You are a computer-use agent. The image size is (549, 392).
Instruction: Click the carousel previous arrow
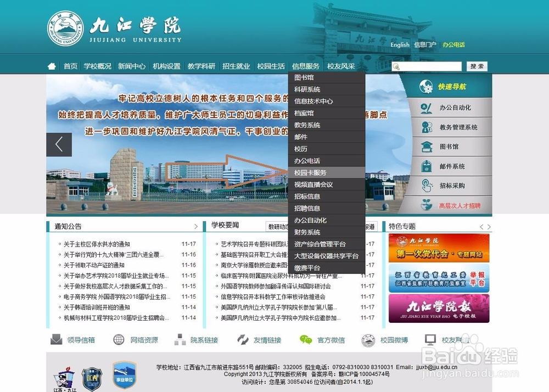tap(59, 144)
